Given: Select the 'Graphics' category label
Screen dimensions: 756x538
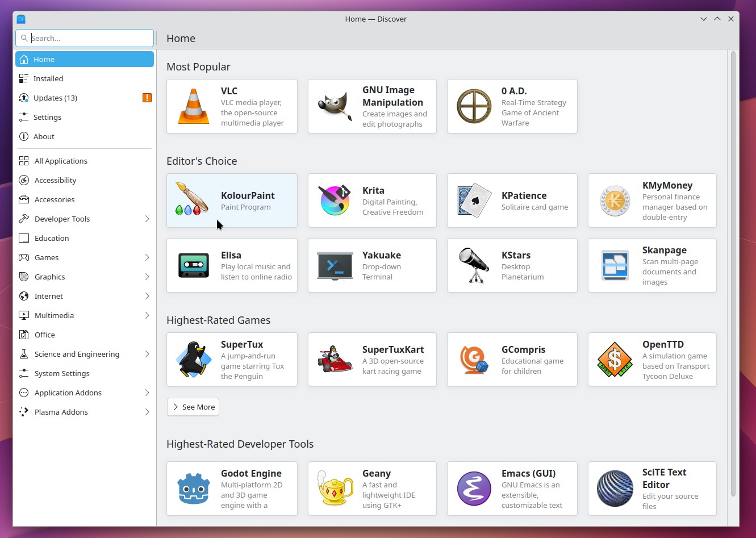Looking at the screenshot, I should 49,277.
